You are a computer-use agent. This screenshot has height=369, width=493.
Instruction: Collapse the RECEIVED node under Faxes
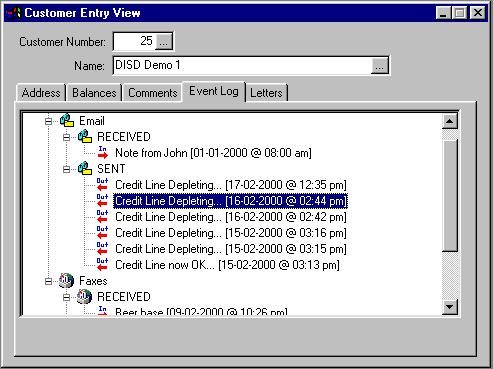tap(66, 297)
